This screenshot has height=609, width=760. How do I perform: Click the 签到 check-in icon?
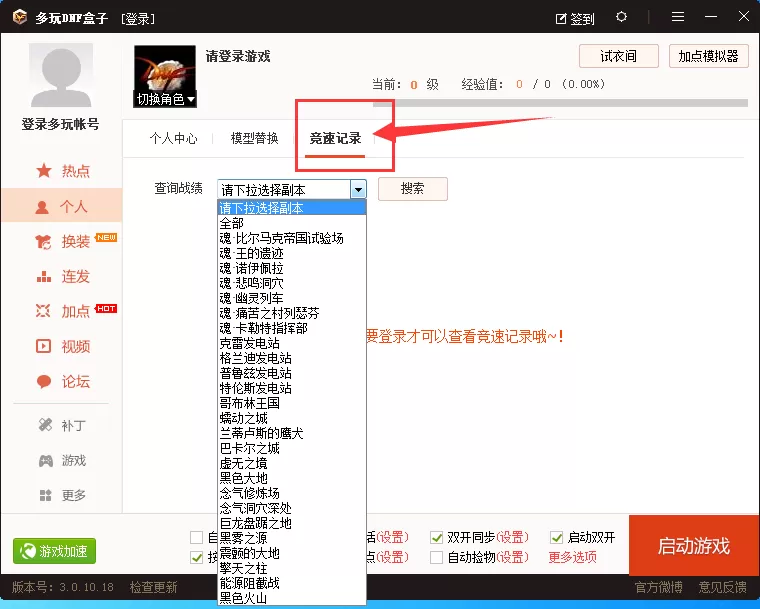pyautogui.click(x=561, y=19)
